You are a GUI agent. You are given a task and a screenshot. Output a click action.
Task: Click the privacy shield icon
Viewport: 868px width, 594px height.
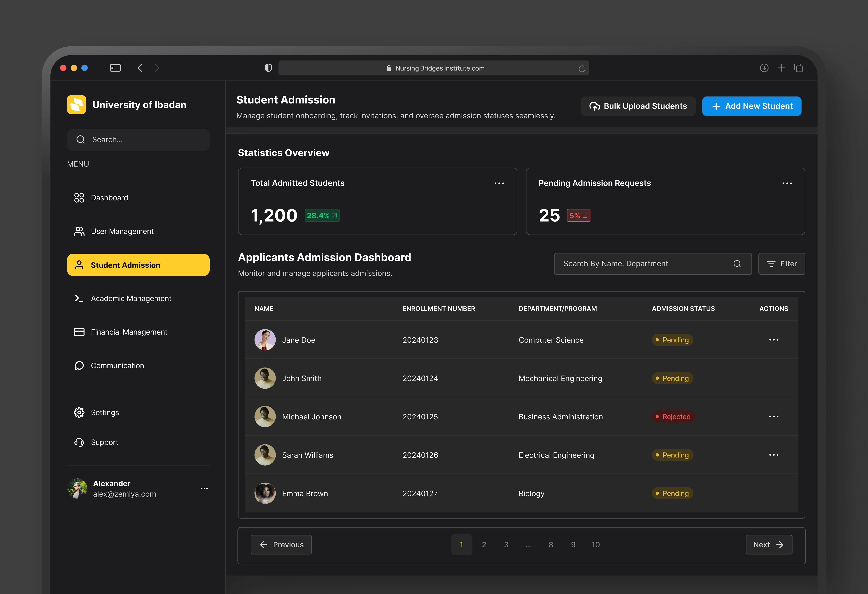pyautogui.click(x=268, y=68)
